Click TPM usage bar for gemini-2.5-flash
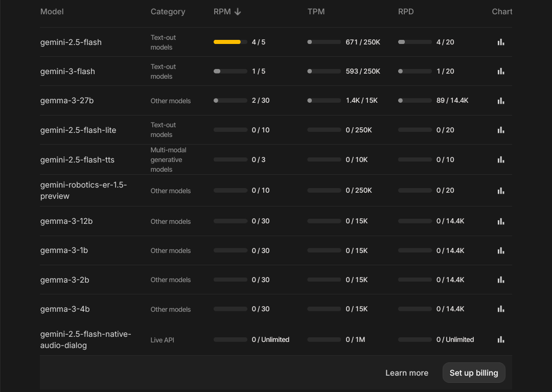Screen dimensions: 552x392 324,42
